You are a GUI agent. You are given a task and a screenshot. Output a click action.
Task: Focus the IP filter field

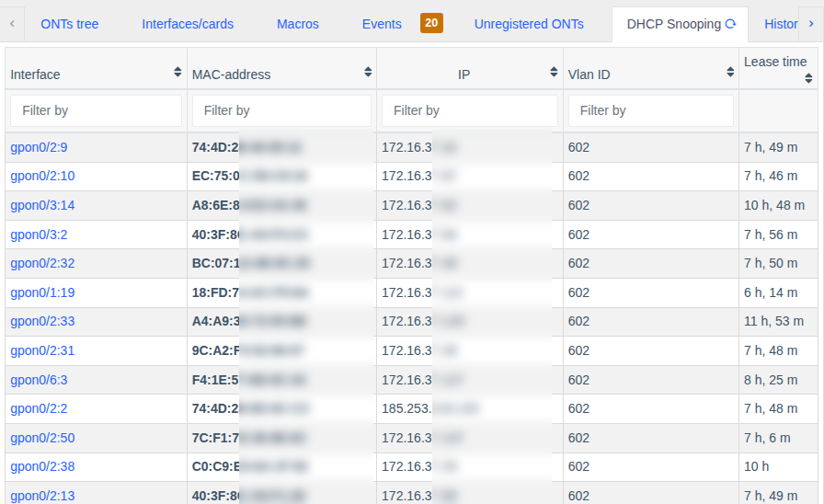click(x=470, y=110)
